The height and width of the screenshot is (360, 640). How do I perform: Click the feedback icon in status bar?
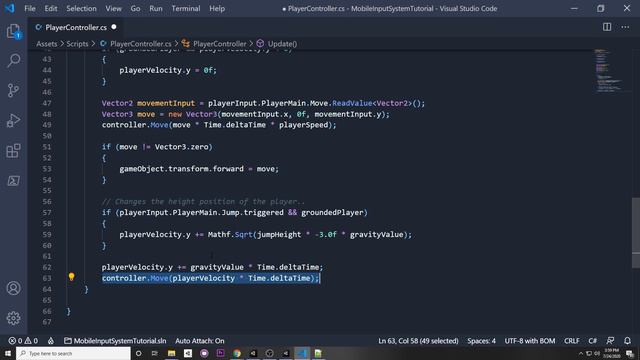pyautogui.click(x=610, y=341)
